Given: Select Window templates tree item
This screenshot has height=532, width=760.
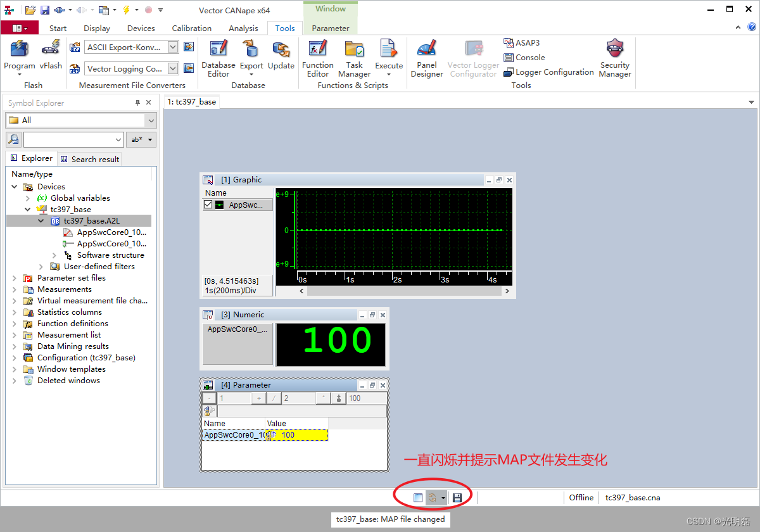Looking at the screenshot, I should [x=72, y=369].
